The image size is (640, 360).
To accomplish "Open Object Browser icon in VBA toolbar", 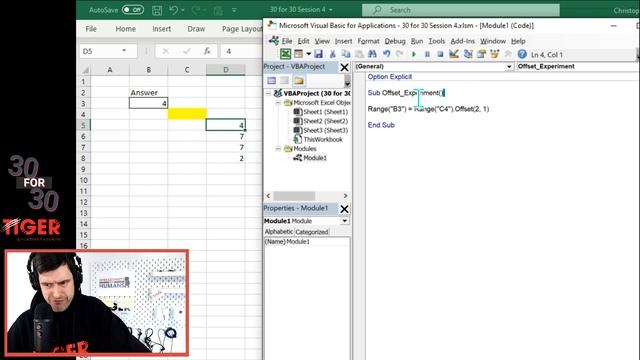I will tap(495, 54).
